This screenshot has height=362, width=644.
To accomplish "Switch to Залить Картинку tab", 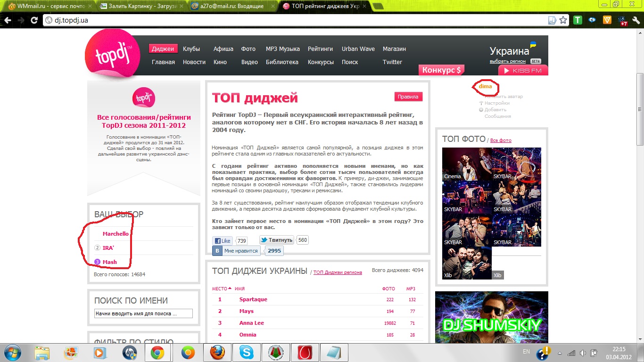I will click(140, 6).
